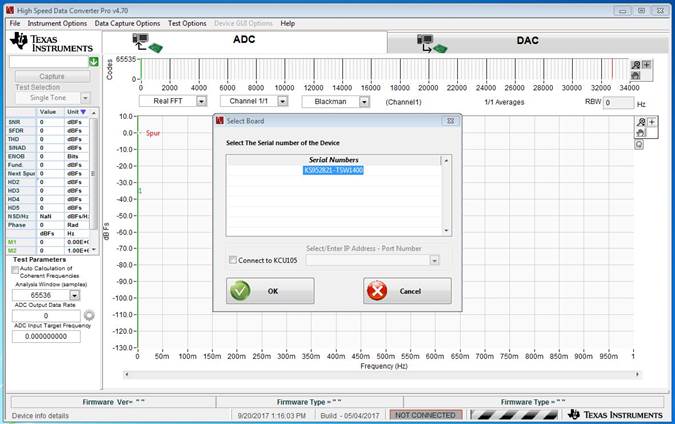
Task: Confirm with the OK button
Action: click(x=270, y=291)
